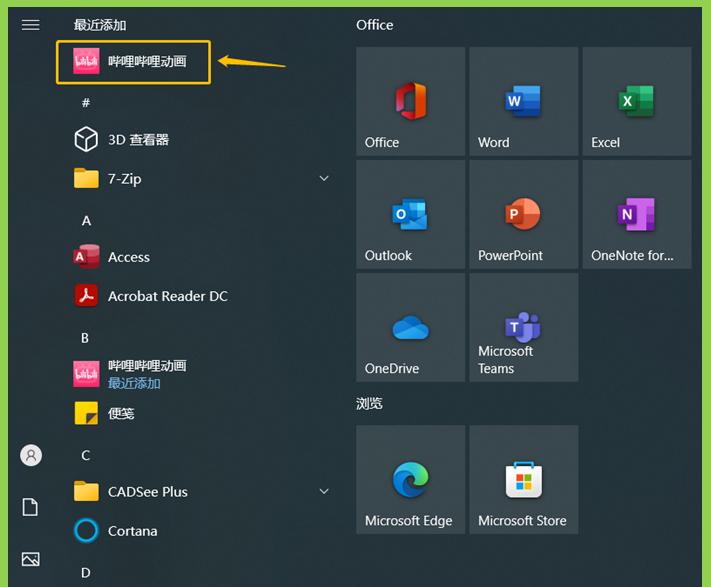This screenshot has height=587, width=711.
Task: Expand the 7-Zip folder chevron
Action: point(324,178)
